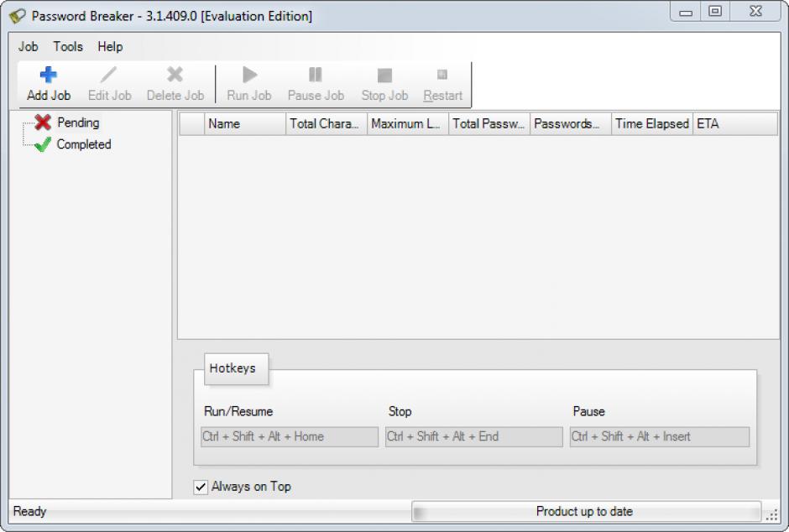Minimize the Password Breaker window
Viewport: 789px width, 532px height.
(x=686, y=12)
